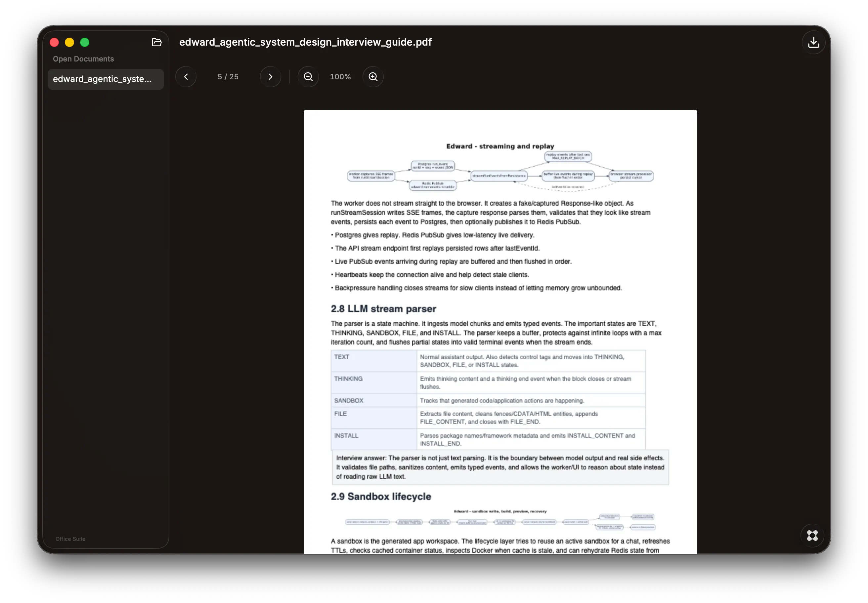Click the INSTALL table cell
868x603 pixels.
374,439
